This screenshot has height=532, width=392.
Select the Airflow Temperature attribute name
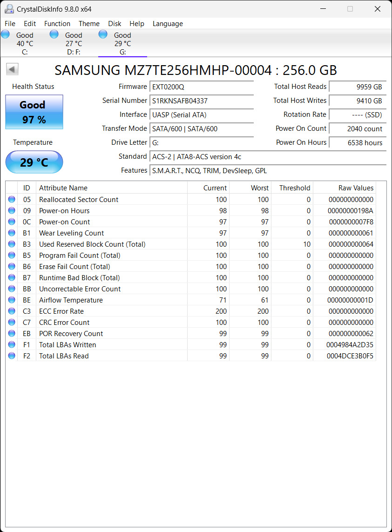[71, 300]
